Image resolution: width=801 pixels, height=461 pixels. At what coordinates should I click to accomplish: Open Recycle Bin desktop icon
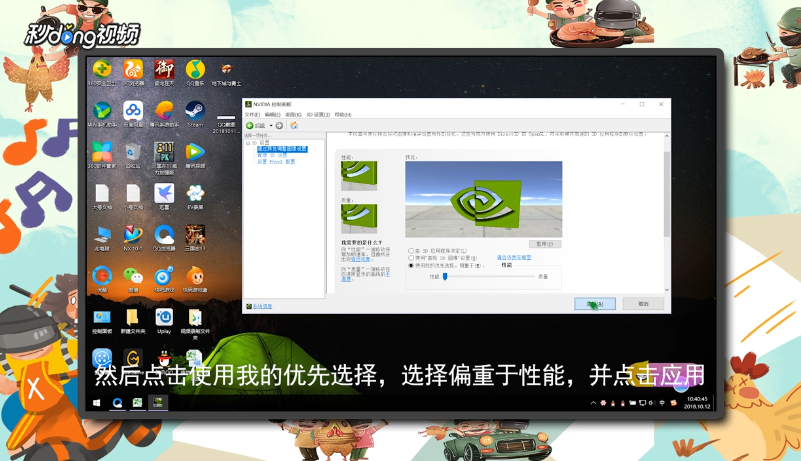133,156
